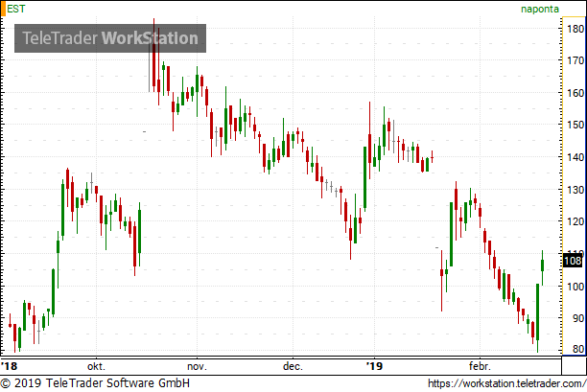This screenshot has width=587, height=392.
Task: Select the 'okt.' date axis label
Action: tap(96, 366)
